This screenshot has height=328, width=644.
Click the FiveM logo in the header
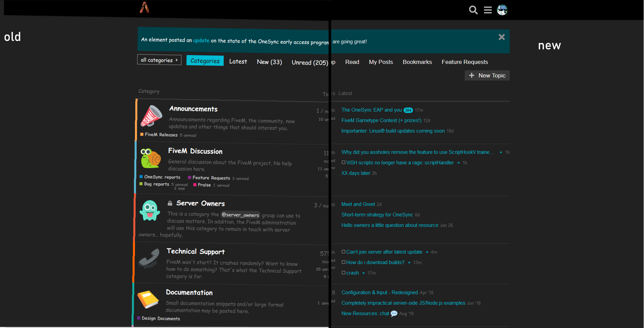coord(144,7)
